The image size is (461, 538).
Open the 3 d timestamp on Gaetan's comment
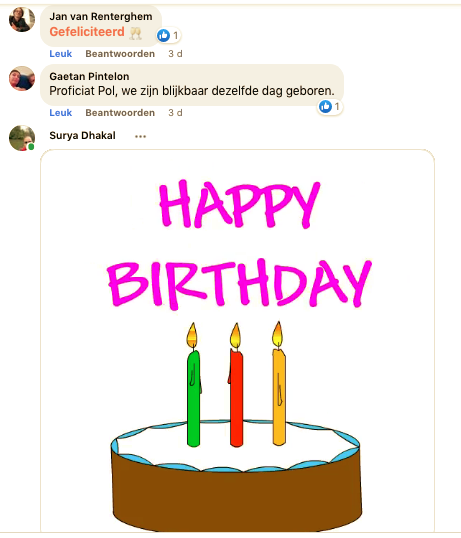point(175,113)
